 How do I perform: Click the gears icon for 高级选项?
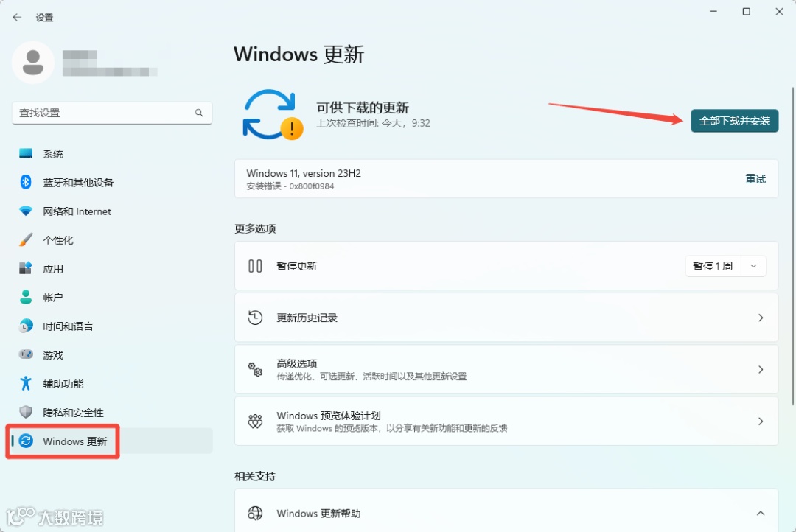tap(255, 369)
